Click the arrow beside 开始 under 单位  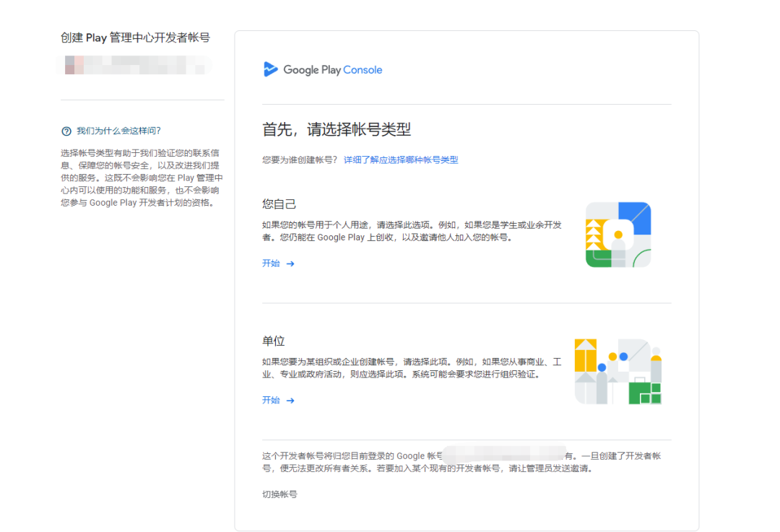coord(290,401)
